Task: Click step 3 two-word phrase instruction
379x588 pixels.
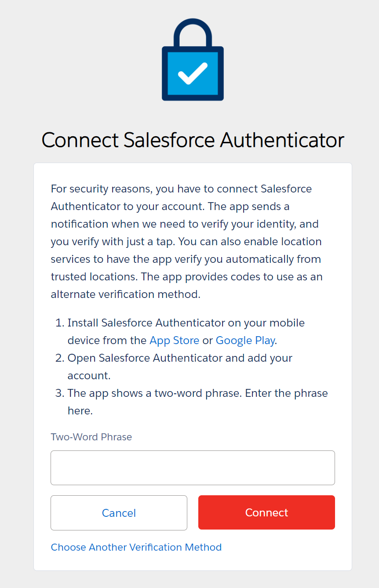Action: click(197, 393)
